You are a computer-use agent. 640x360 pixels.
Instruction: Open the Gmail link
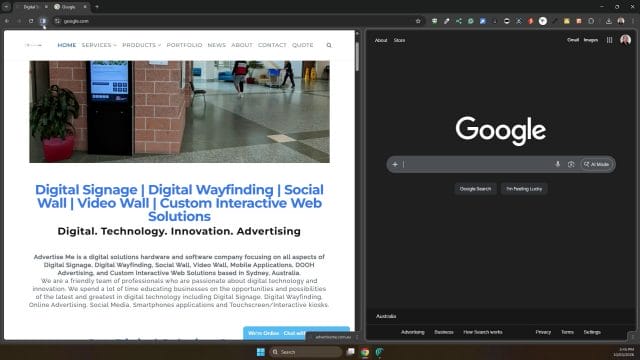(x=573, y=40)
